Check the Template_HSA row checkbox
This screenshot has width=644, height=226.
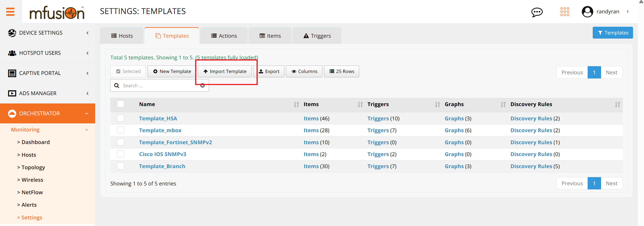coord(121,118)
